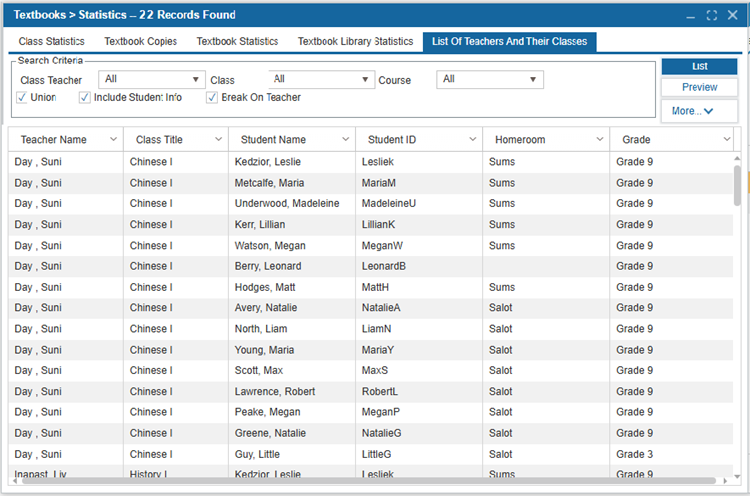Click the Homeroom column header

546,140
